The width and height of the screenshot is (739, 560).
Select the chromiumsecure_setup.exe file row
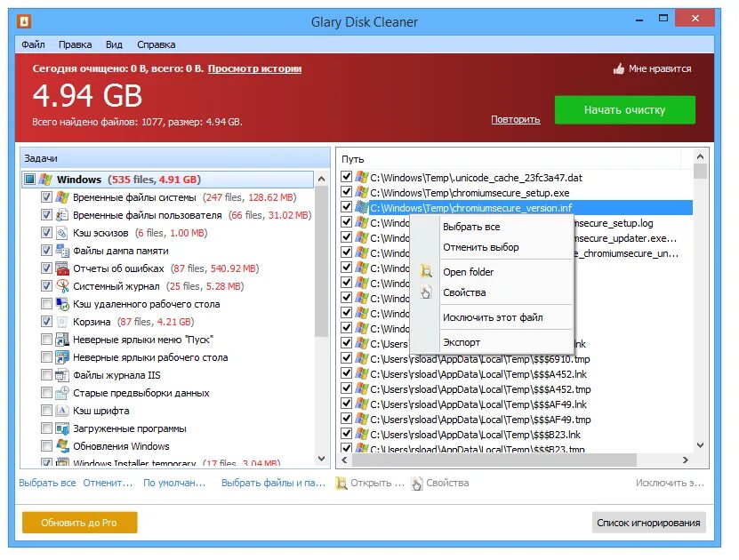(x=516, y=193)
